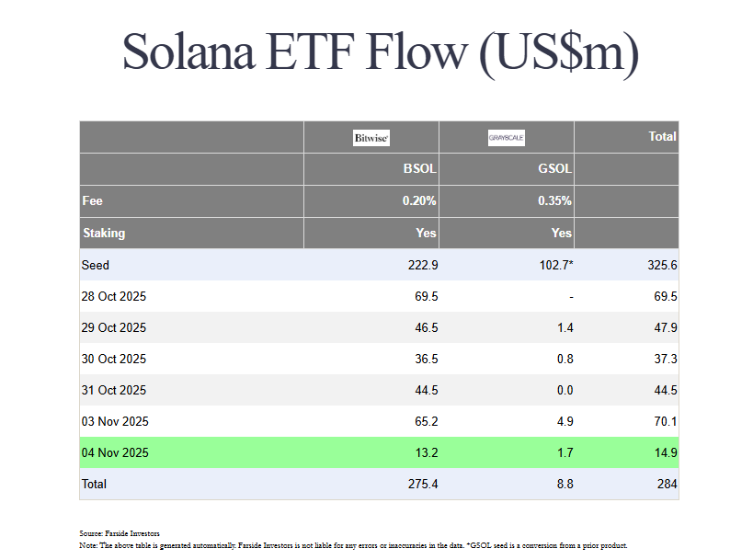Click the 03 Nov 2025 date cell
The width and height of the screenshot is (753, 560).
(x=115, y=421)
